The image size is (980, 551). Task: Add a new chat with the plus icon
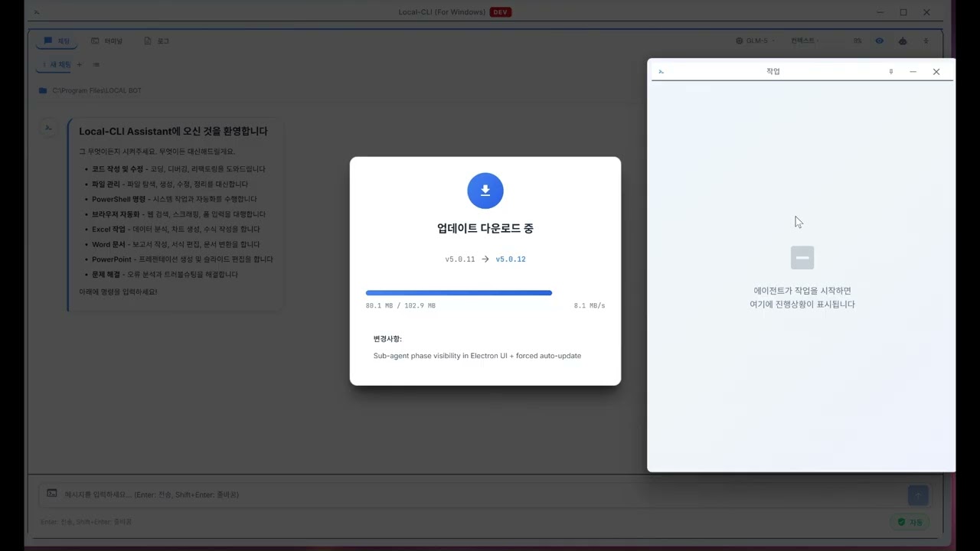click(x=80, y=65)
